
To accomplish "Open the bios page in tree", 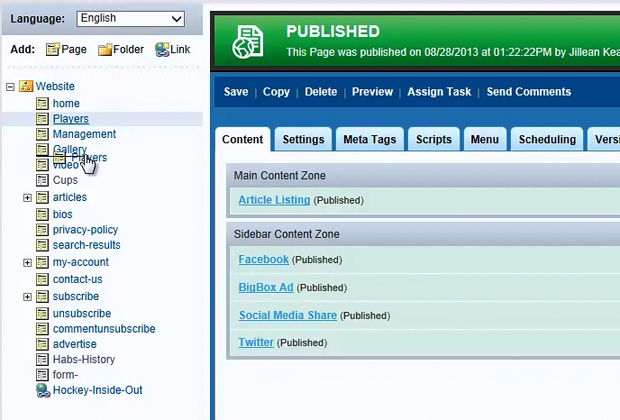I will [62, 214].
